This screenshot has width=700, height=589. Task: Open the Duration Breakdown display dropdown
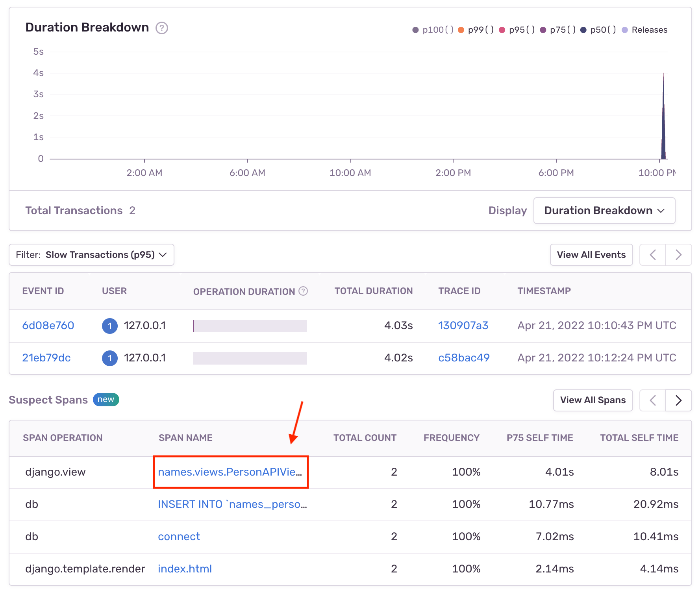604,211
